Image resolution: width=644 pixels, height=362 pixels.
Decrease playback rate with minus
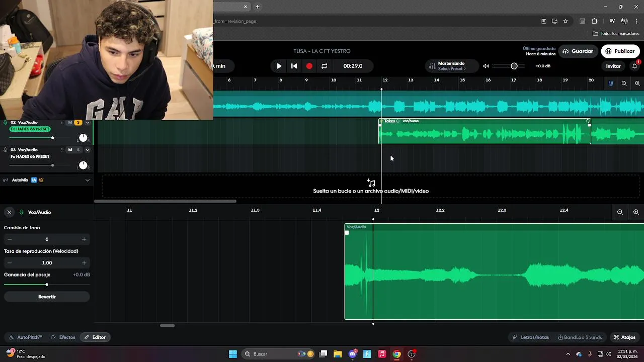coord(10,262)
